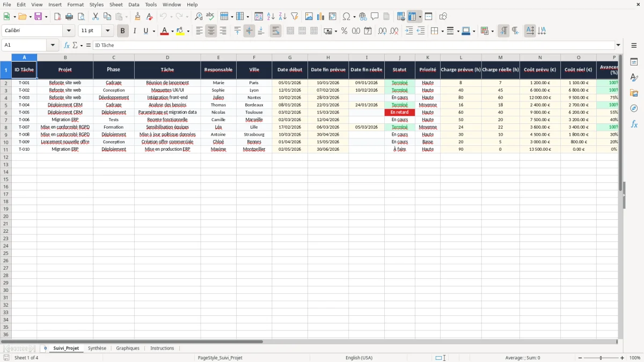Click the Insert Hyperlink icon
644x362 pixels.
[x=363, y=17]
